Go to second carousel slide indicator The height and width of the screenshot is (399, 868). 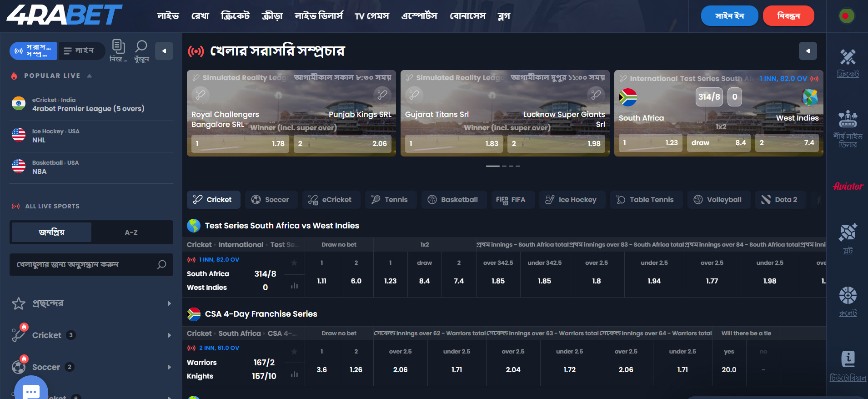click(x=504, y=166)
